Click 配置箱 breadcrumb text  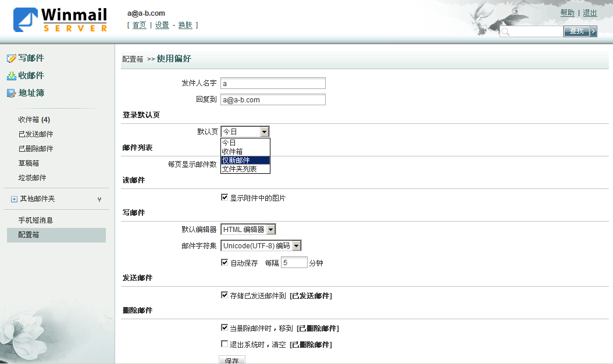click(x=133, y=59)
